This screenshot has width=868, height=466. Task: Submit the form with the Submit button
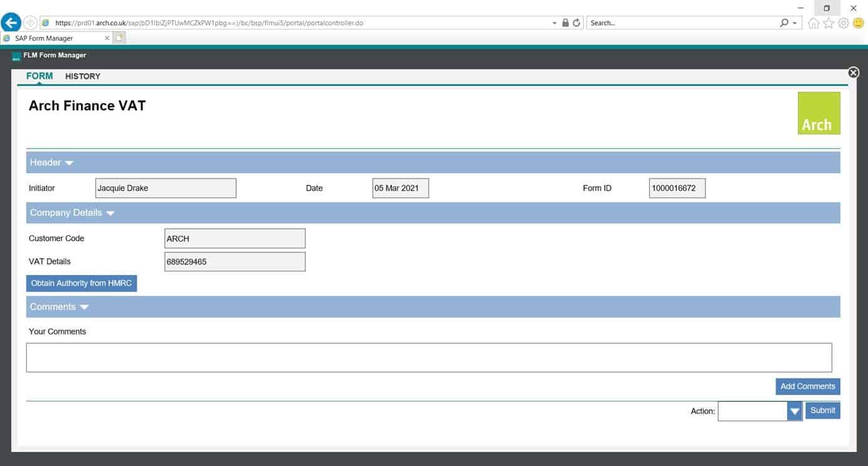tap(822, 411)
